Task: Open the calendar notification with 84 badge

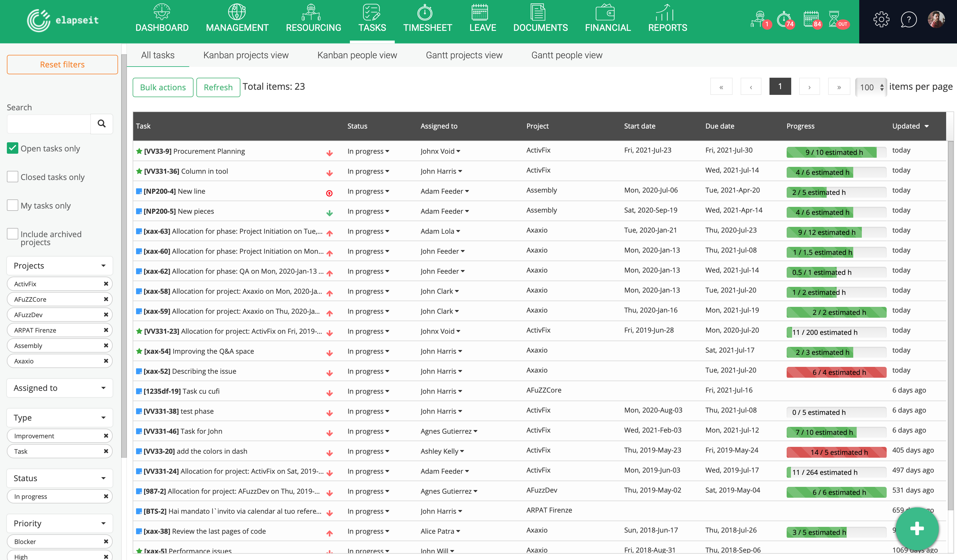Action: 811,19
